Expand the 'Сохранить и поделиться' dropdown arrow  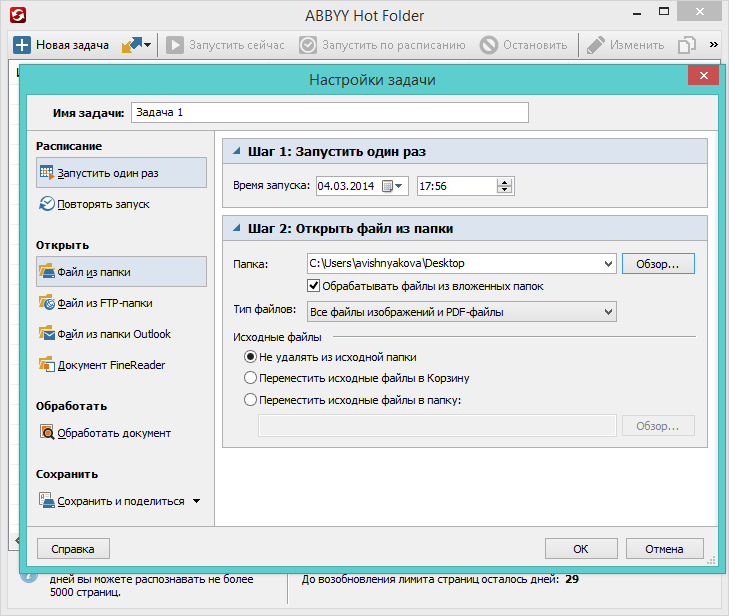point(197,501)
